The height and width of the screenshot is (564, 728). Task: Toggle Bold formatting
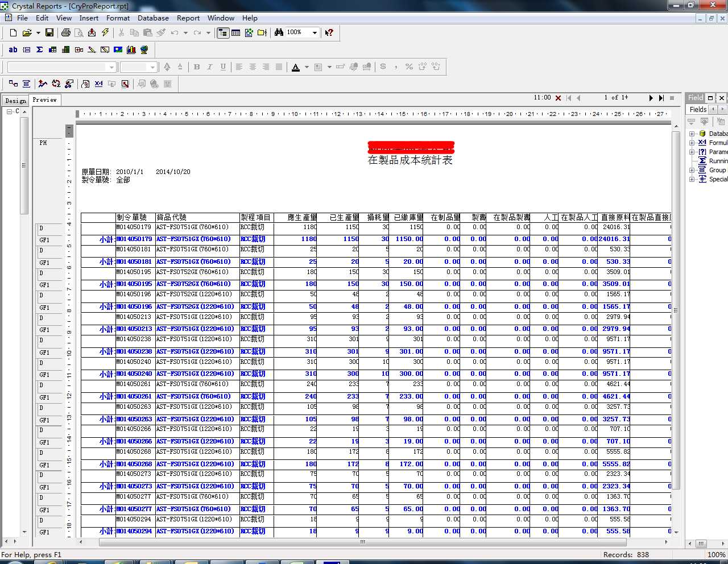point(197,67)
